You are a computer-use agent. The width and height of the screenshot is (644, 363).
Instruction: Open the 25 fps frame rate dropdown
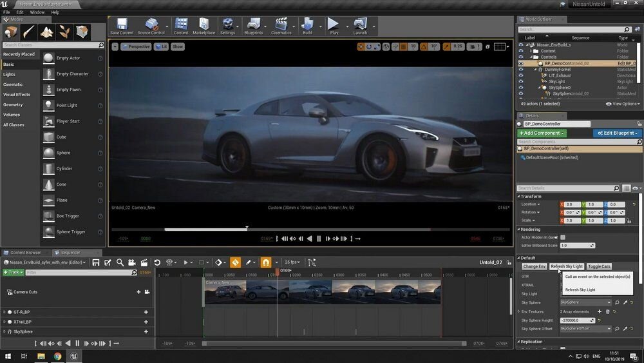pos(293,262)
